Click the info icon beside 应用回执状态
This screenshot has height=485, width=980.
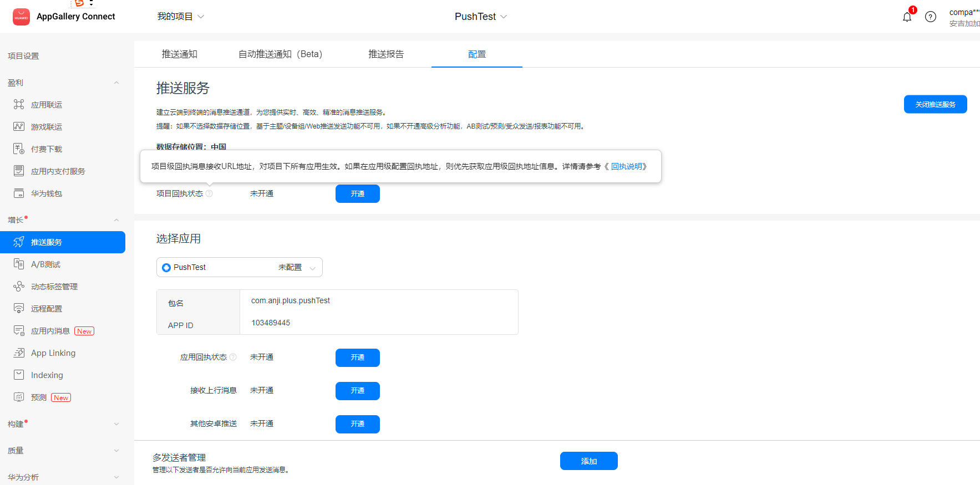click(x=233, y=357)
